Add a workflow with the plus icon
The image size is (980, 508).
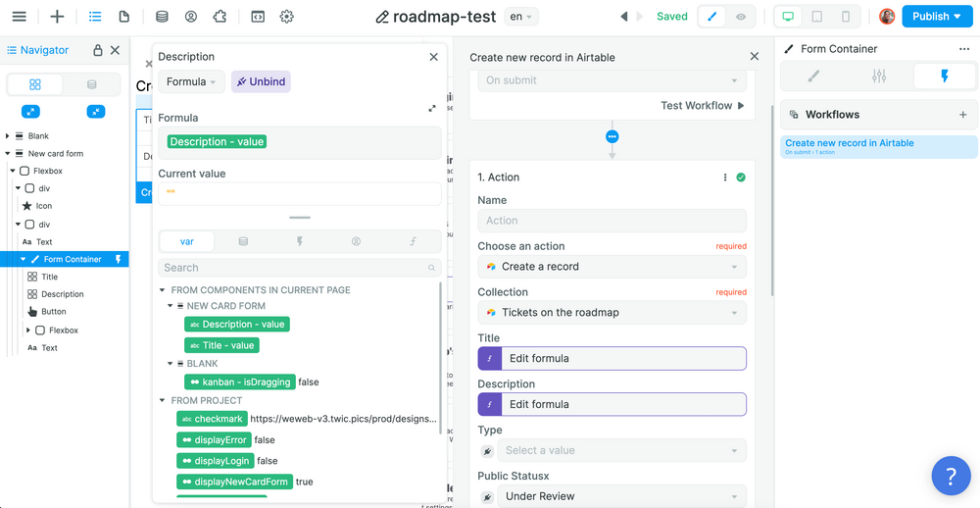click(962, 115)
